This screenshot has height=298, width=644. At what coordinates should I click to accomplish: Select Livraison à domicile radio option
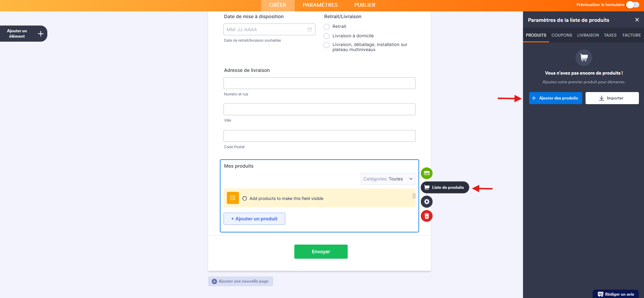coord(327,36)
